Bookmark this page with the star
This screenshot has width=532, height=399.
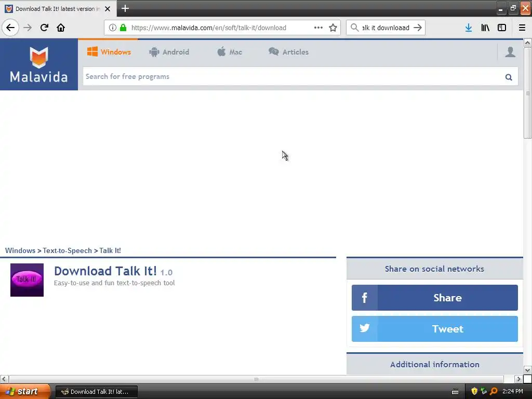click(x=333, y=28)
